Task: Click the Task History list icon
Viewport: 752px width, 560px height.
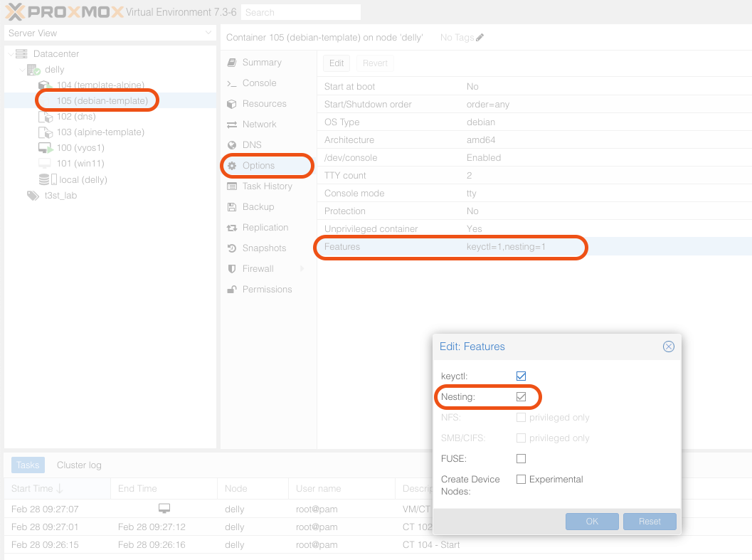Action: (x=232, y=186)
